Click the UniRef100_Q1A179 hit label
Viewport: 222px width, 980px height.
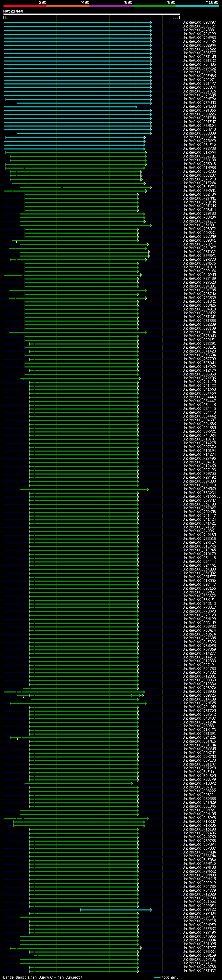click(x=199, y=554)
